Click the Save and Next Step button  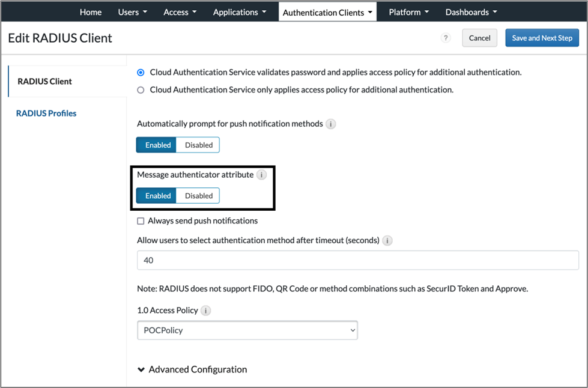(x=542, y=37)
